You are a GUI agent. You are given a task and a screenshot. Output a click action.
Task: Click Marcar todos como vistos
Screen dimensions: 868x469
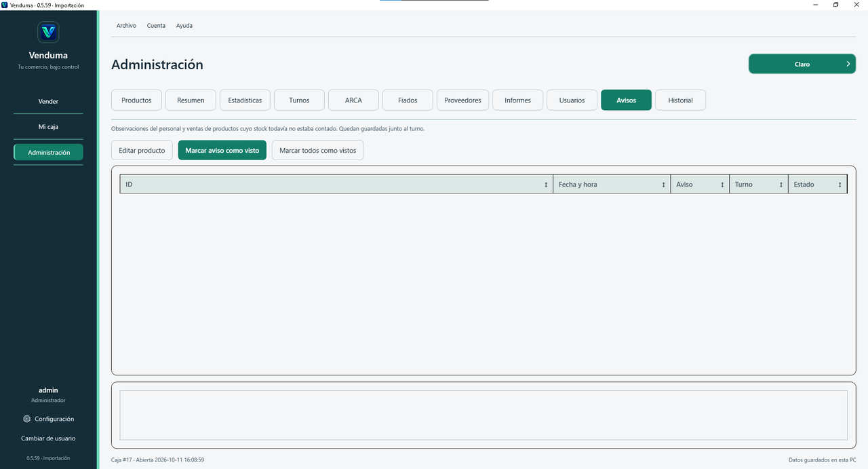point(317,150)
